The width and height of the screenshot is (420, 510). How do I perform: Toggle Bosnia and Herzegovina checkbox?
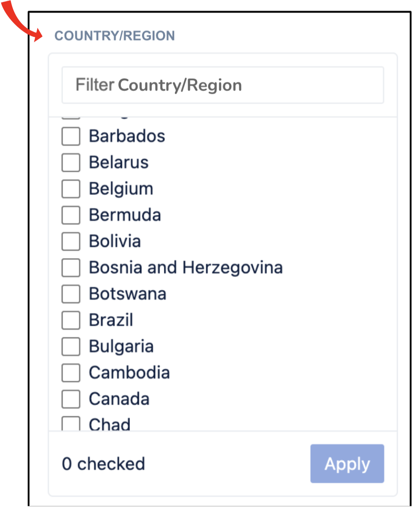pos(71,268)
